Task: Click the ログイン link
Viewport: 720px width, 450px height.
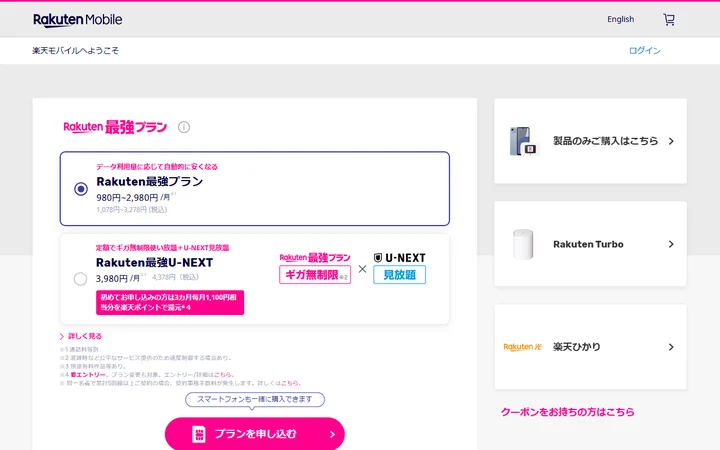Action: pos(645,51)
